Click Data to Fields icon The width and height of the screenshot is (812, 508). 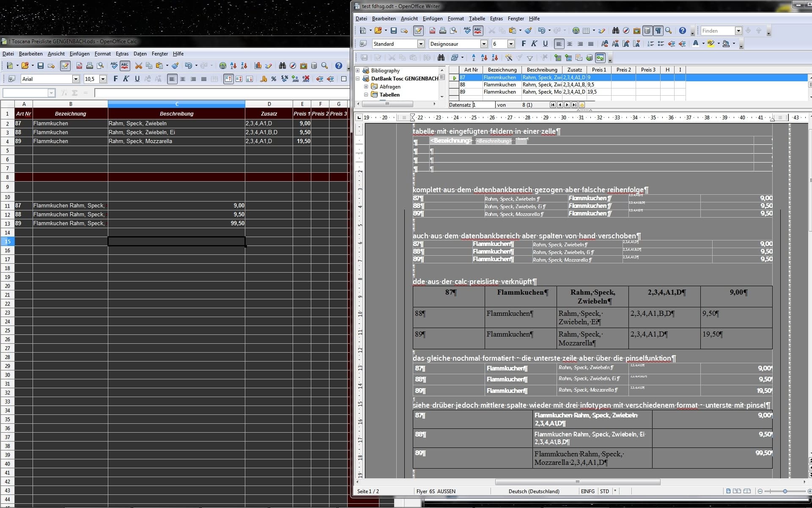coord(568,58)
